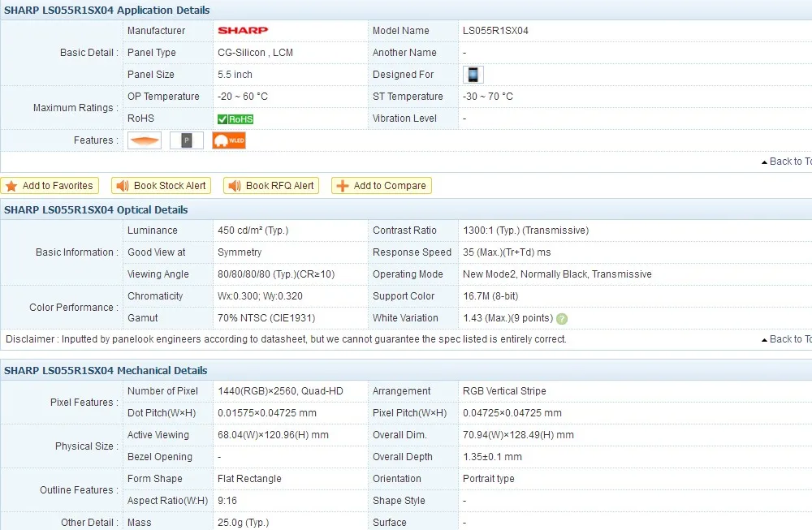Click white variation value '1.43 (Max.)(9 points)'
The height and width of the screenshot is (530, 812).
508,318
